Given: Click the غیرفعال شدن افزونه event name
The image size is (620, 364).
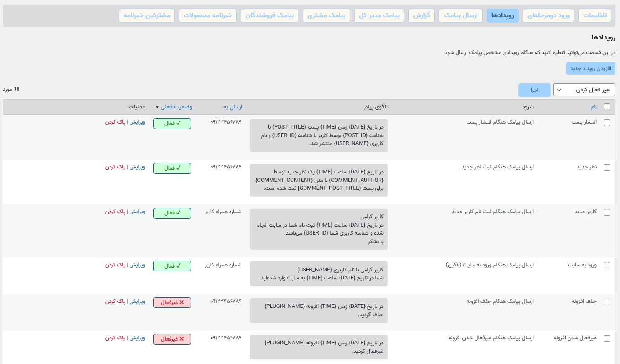Looking at the screenshot, I should [575, 338].
